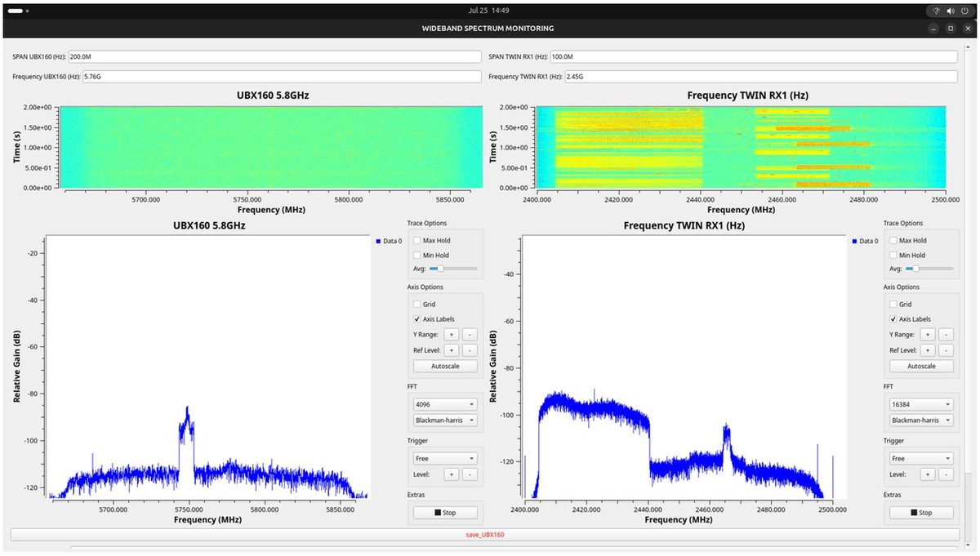Decrease Y Range with minus on UBX160

click(470, 335)
